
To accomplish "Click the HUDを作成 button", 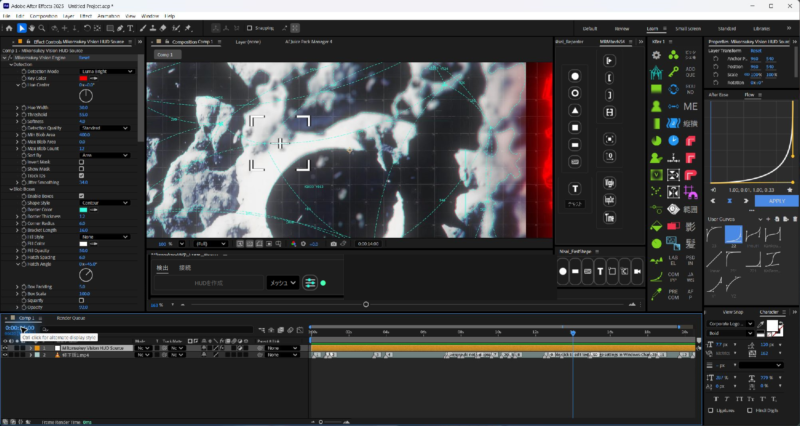I will pyautogui.click(x=209, y=283).
